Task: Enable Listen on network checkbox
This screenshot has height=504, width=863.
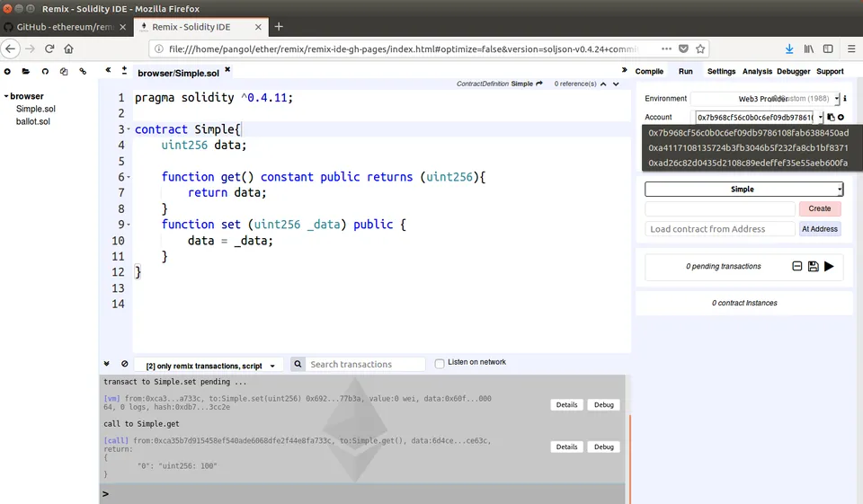Action: 440,364
